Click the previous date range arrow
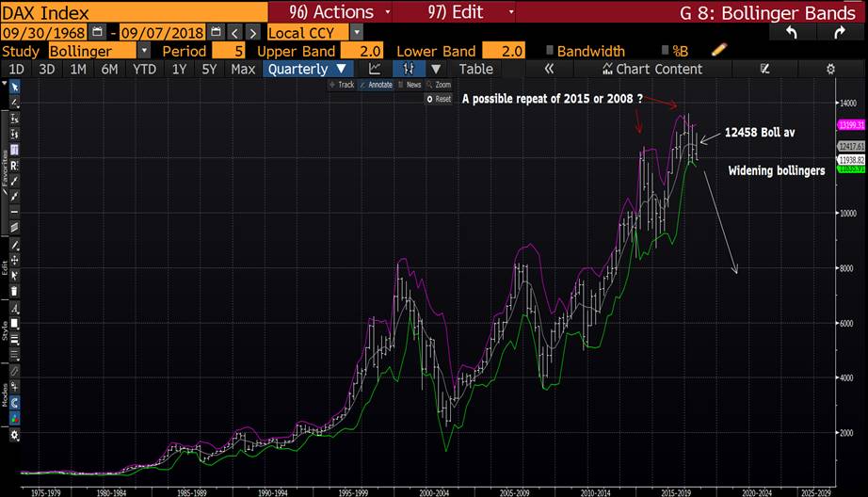868x497 pixels. tap(234, 33)
